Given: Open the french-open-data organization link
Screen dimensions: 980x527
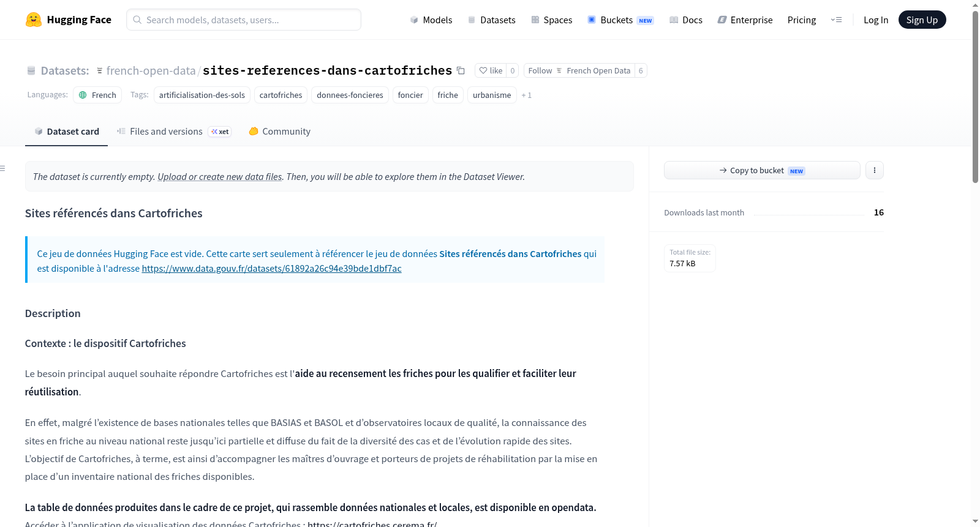Looking at the screenshot, I should [x=151, y=70].
